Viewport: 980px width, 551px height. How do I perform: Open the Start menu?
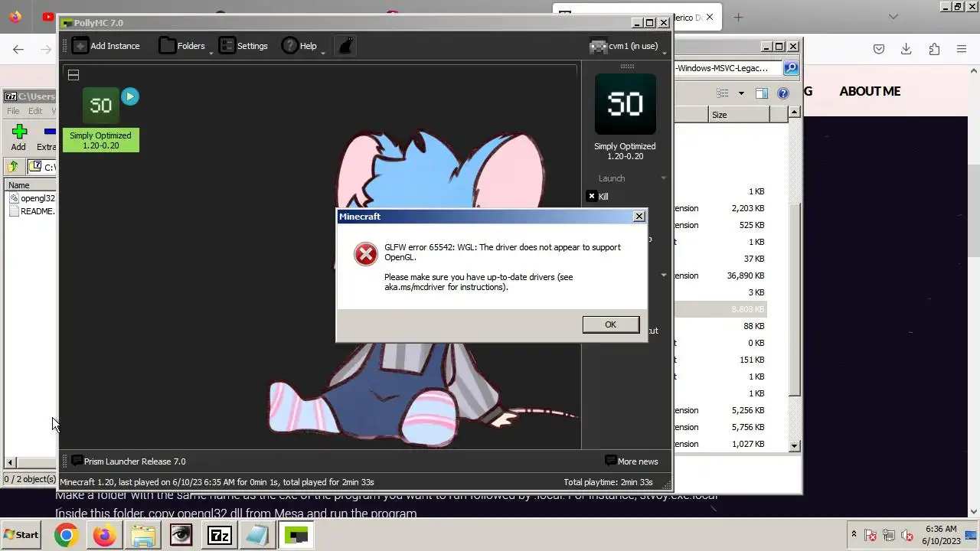(21, 535)
